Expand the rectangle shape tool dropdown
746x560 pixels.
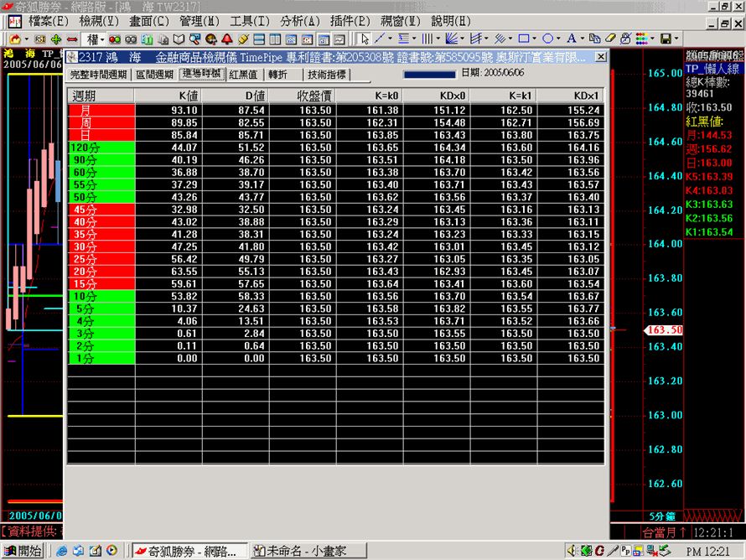point(536,39)
